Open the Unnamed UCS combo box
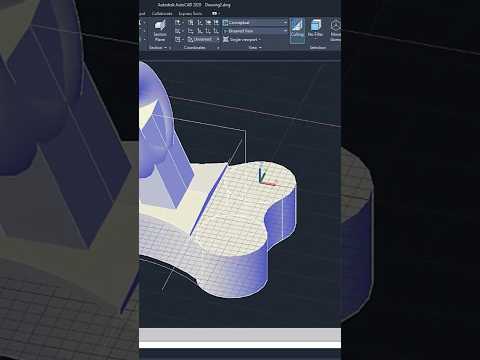 click(x=203, y=39)
